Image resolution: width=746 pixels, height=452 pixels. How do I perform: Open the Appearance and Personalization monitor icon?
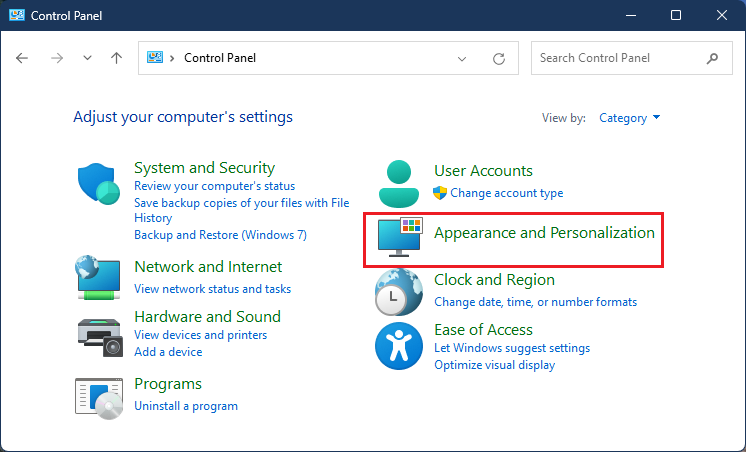pyautogui.click(x=400, y=237)
